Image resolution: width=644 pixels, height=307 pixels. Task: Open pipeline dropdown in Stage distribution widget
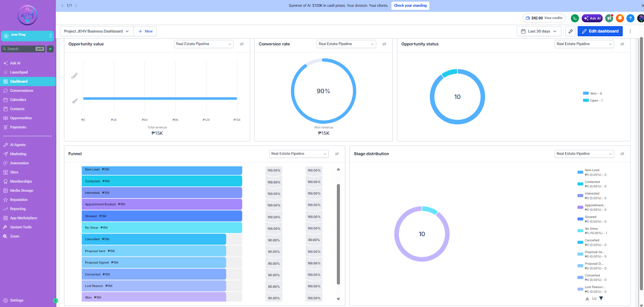584,154
